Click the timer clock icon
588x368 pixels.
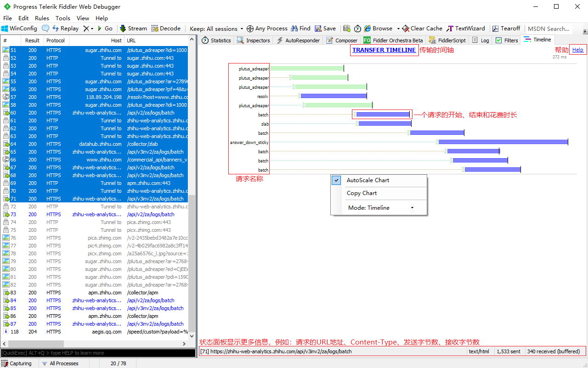(x=357, y=29)
